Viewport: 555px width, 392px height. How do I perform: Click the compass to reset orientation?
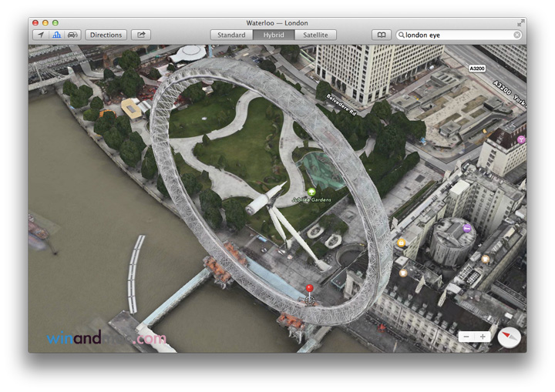point(510,336)
